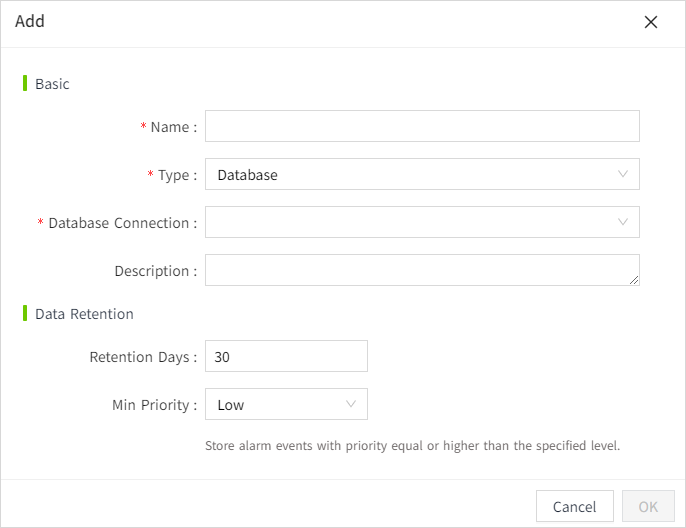Click the Add dialog title
This screenshot has width=686, height=528.
click(30, 21)
